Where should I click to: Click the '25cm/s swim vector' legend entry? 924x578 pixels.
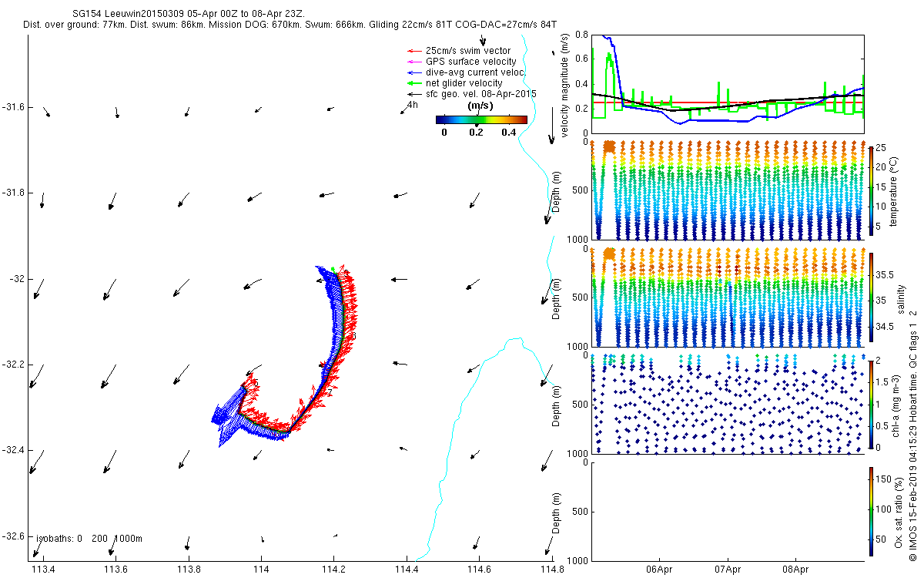pos(467,51)
